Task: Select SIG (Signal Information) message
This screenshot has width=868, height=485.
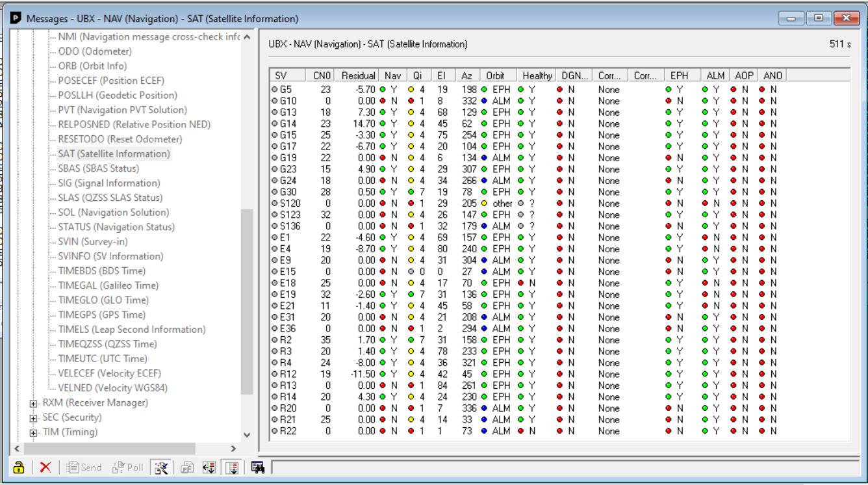Action: pyautogui.click(x=108, y=183)
